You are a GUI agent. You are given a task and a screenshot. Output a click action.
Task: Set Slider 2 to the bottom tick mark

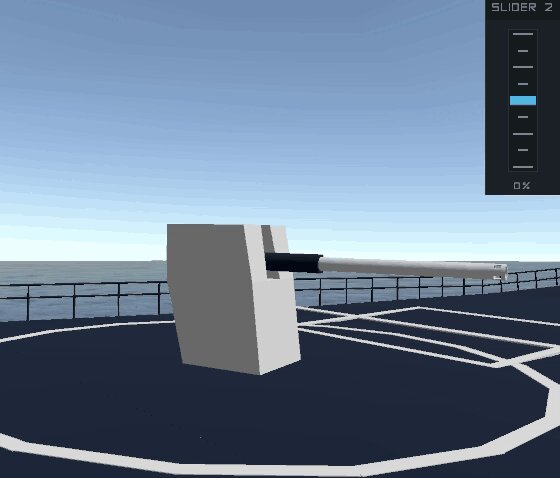(x=523, y=167)
